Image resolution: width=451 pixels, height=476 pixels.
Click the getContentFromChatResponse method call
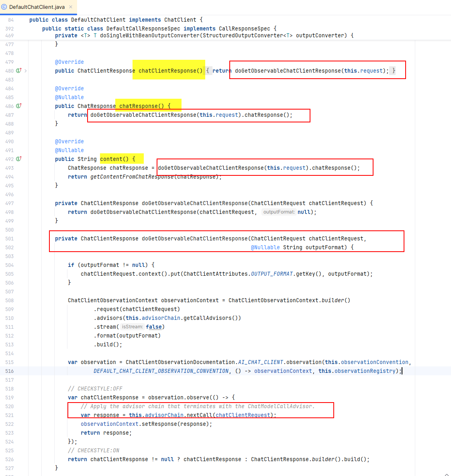pyautogui.click(x=132, y=177)
